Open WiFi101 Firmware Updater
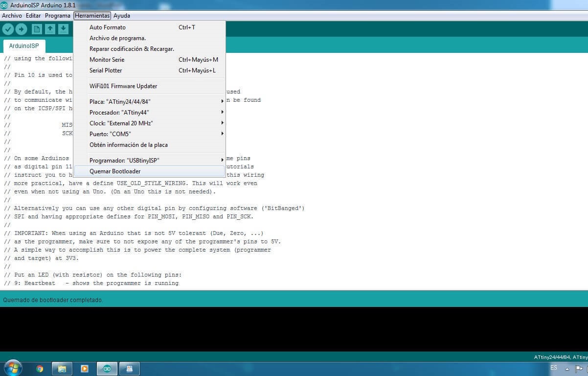588x376 pixels. click(149, 86)
